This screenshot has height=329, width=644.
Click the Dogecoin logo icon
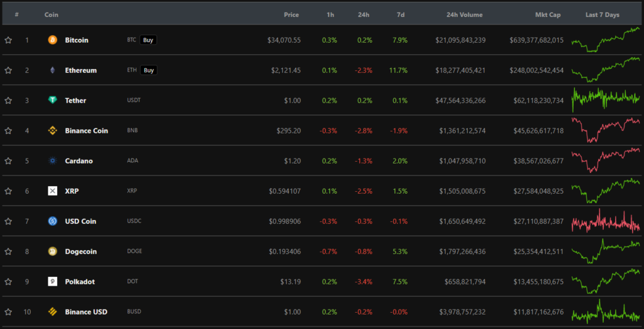tap(53, 252)
